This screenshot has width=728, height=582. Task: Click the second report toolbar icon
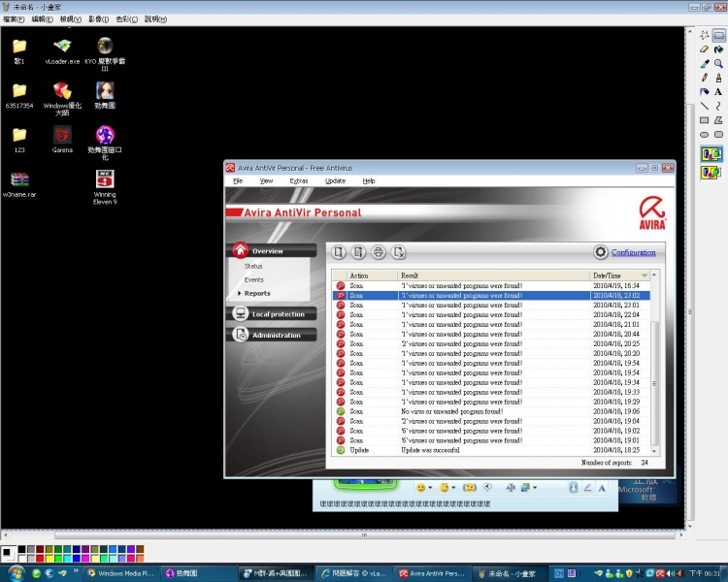(358, 252)
